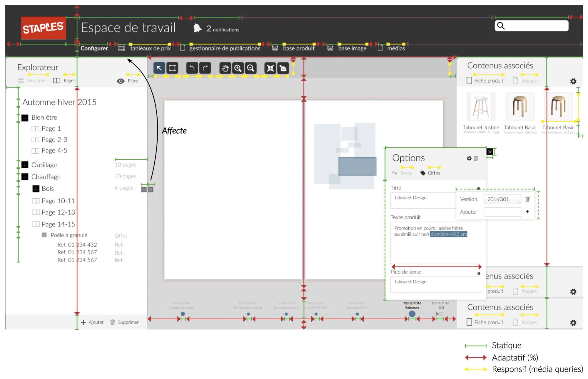Expand the Outillage section
This screenshot has width=588, height=379.
click(x=25, y=165)
